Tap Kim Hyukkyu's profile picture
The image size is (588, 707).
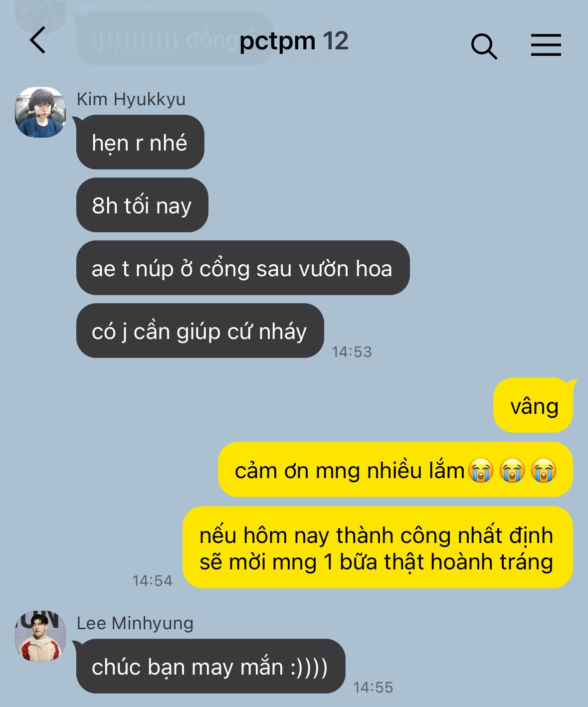tap(40, 113)
